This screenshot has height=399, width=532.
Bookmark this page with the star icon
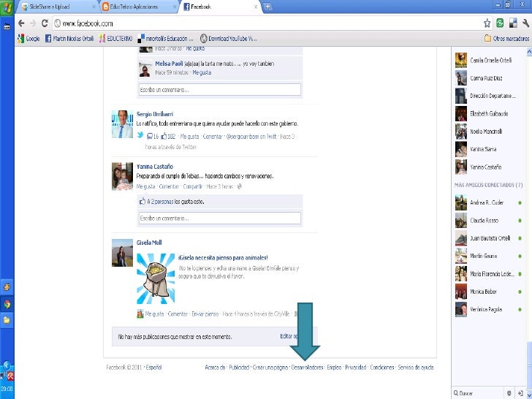coord(487,23)
